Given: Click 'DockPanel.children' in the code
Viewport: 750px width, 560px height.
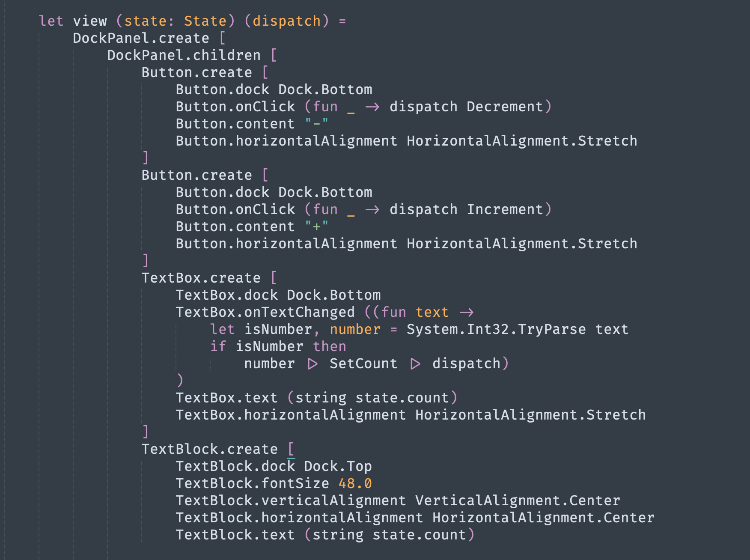Looking at the screenshot, I should point(184,55).
